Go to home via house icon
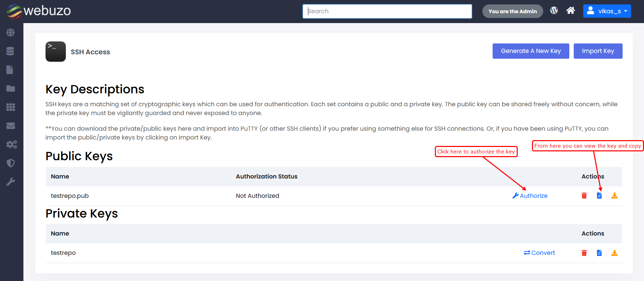This screenshot has width=644, height=281. tap(570, 11)
